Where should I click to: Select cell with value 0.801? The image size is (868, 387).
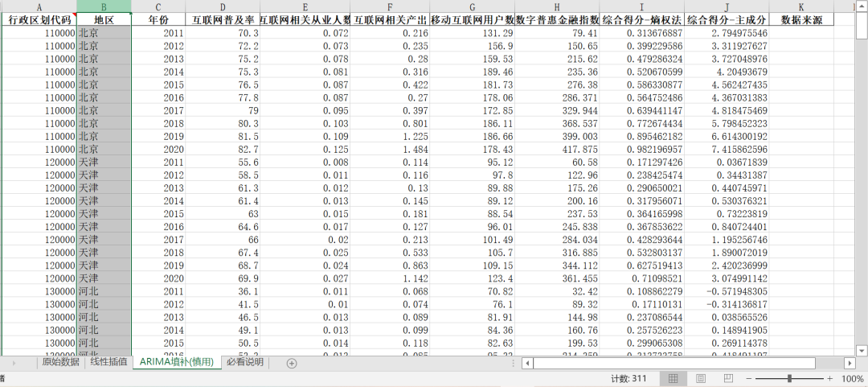click(390, 123)
